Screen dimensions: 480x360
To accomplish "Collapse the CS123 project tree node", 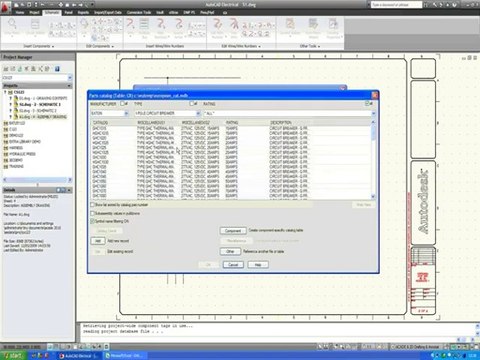I will point(5,92).
